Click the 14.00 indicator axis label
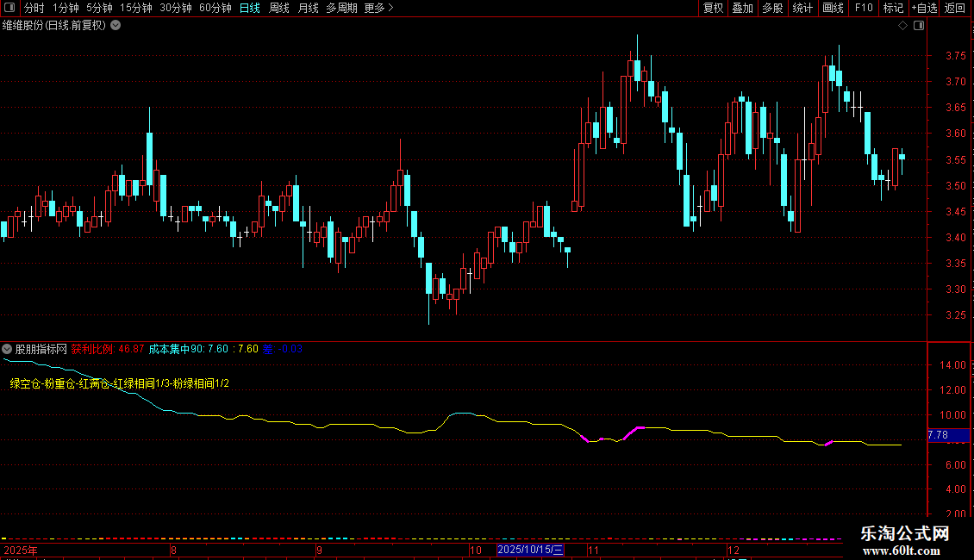This screenshot has width=974, height=560. 952,365
